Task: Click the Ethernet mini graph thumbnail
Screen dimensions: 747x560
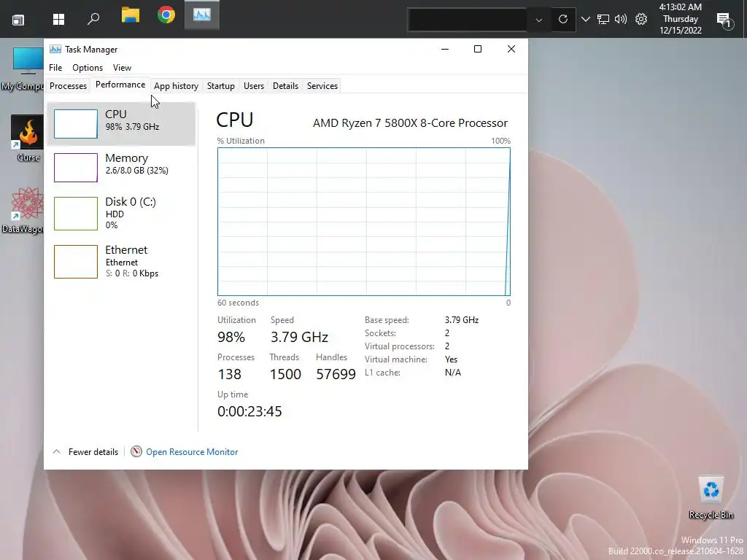Action: pos(76,262)
